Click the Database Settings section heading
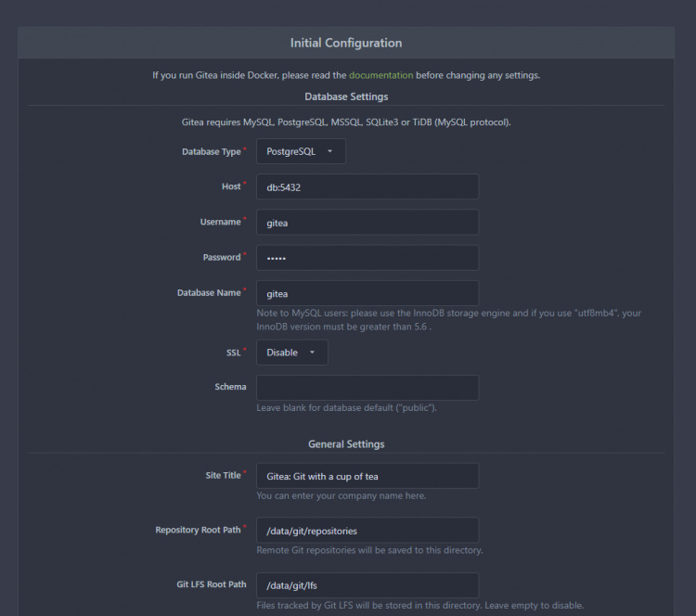The height and width of the screenshot is (616, 696). point(346,96)
